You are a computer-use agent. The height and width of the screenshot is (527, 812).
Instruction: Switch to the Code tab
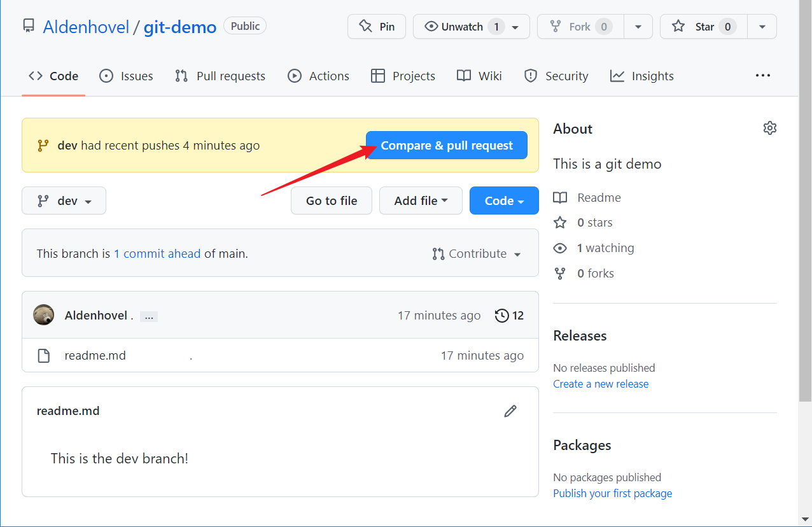(x=53, y=76)
